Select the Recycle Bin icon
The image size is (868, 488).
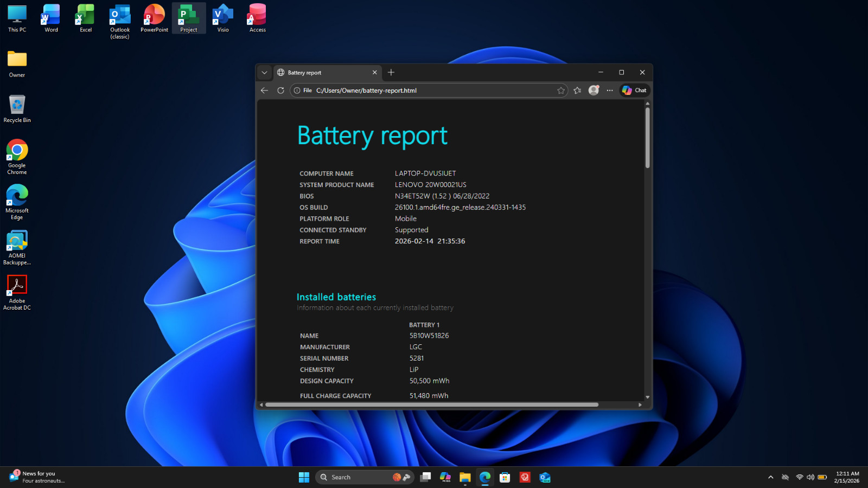tap(17, 108)
